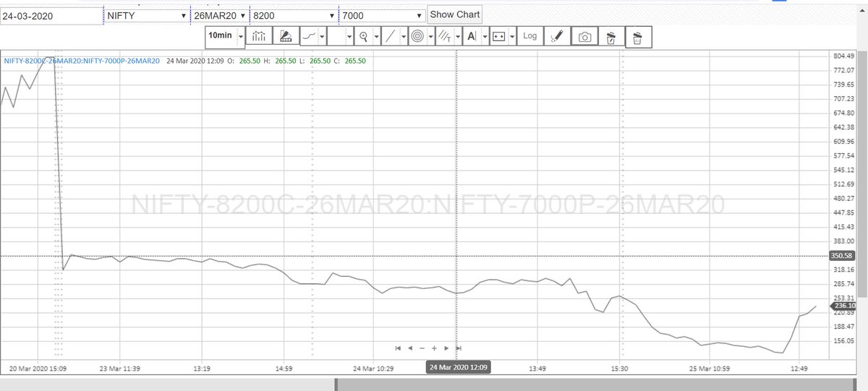Select the concentric circles Fibonacci tool
Screen dimensions: 868x391
click(x=417, y=36)
